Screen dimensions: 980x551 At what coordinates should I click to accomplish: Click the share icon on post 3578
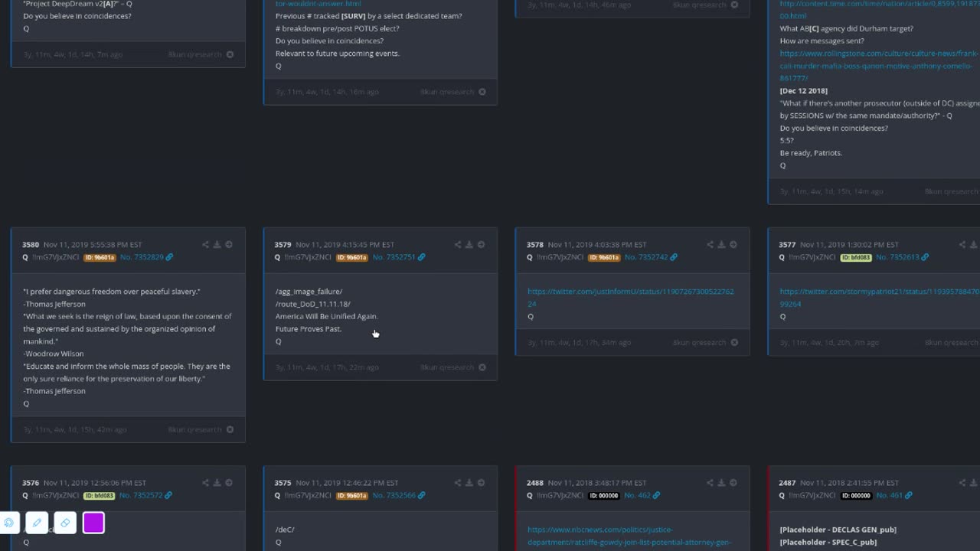point(710,245)
